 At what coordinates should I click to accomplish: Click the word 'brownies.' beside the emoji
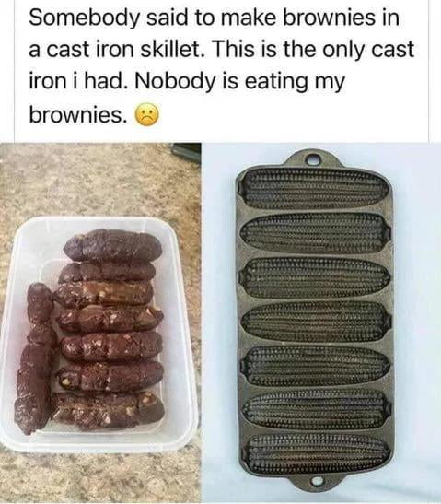click(x=78, y=115)
